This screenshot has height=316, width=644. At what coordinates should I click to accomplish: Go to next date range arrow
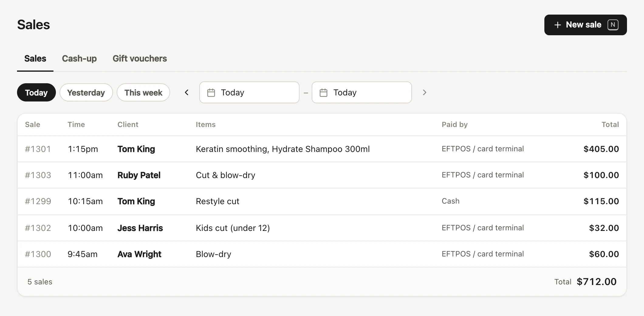coord(425,92)
